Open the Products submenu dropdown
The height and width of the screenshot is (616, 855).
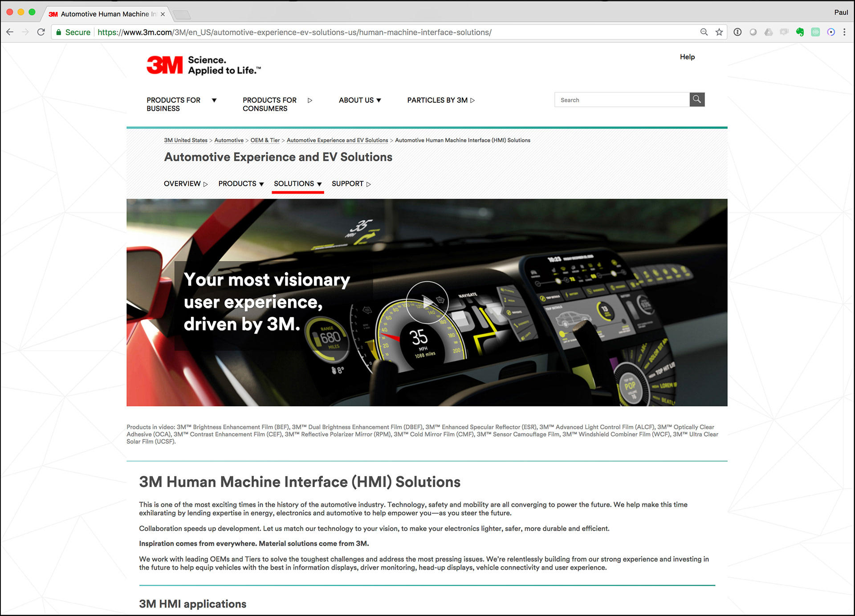241,183
